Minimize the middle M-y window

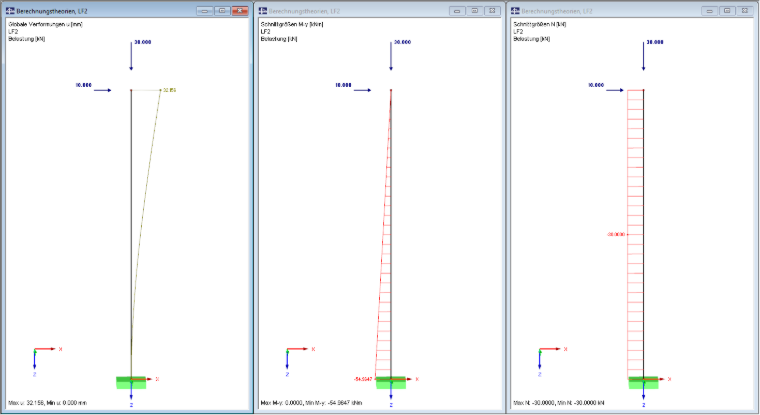pos(457,11)
